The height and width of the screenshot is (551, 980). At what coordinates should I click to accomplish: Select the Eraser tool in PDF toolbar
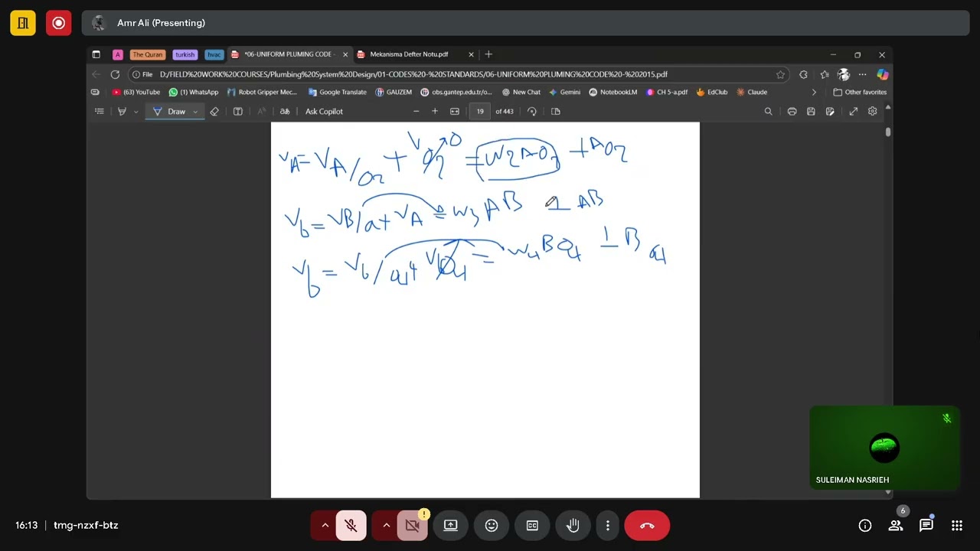pyautogui.click(x=214, y=111)
